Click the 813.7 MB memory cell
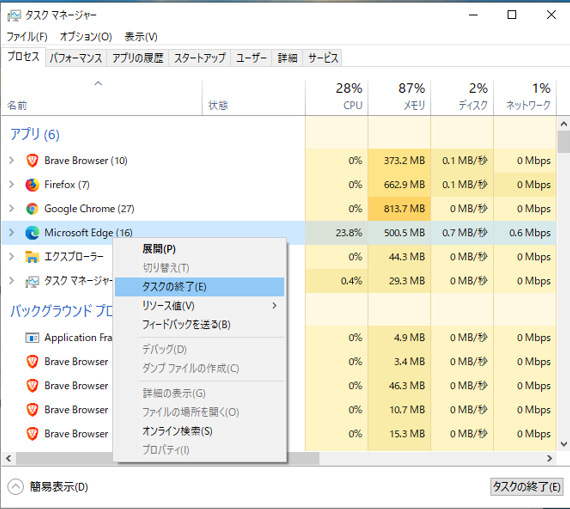This screenshot has width=570, height=509. [400, 209]
